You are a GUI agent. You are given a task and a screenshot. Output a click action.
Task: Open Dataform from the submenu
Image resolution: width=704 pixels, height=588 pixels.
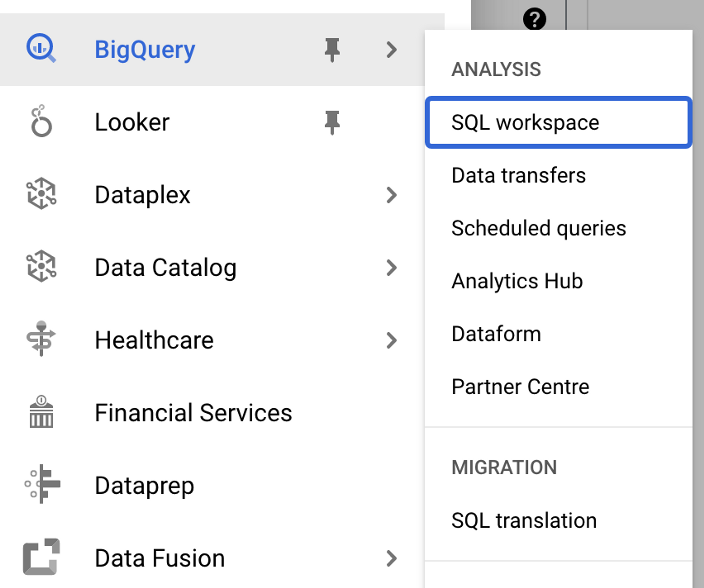pyautogui.click(x=558, y=334)
